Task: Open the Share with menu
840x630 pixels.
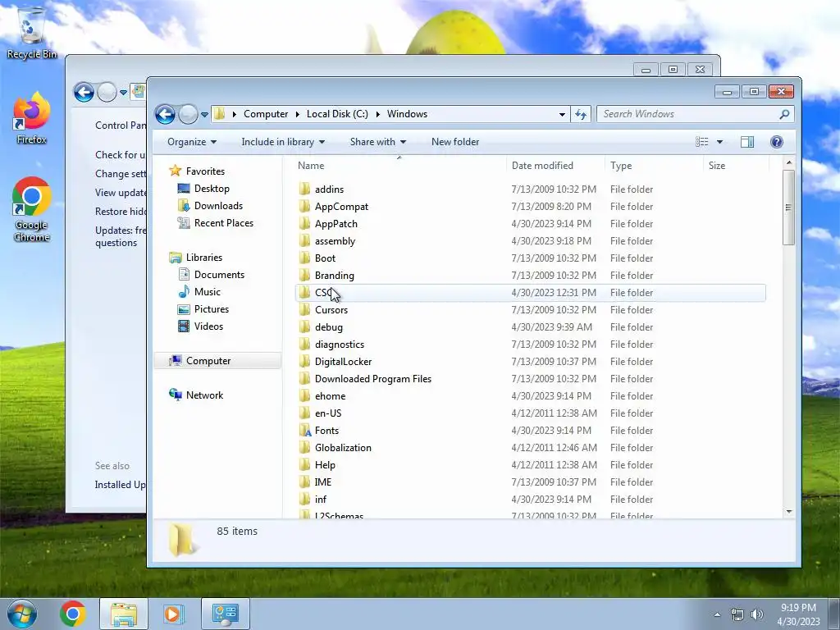Action: [377, 142]
